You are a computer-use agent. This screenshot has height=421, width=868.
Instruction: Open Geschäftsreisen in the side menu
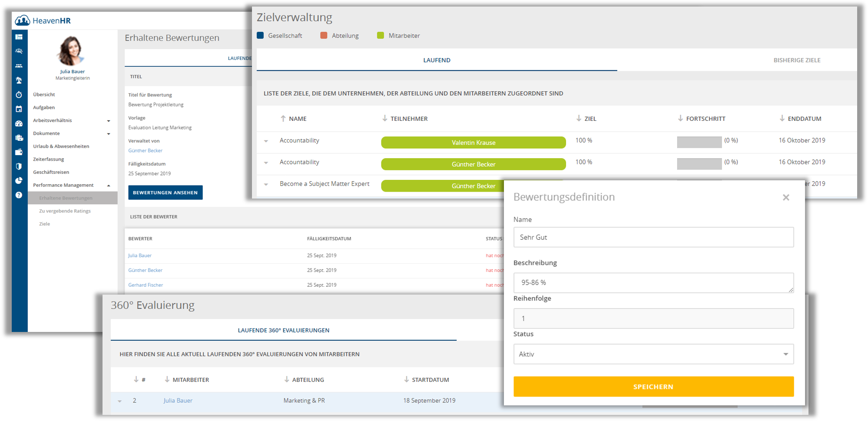(x=51, y=172)
